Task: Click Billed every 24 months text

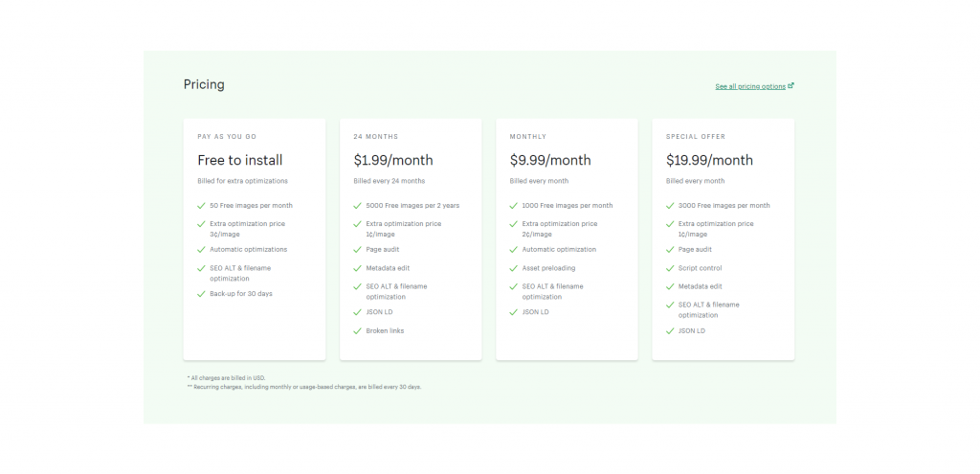Action: (389, 181)
